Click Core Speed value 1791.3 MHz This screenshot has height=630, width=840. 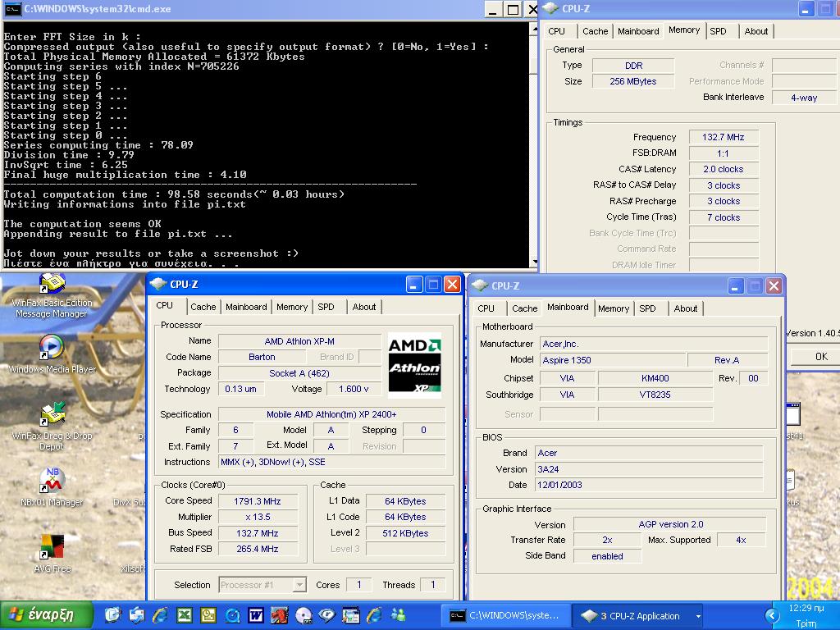point(258,501)
